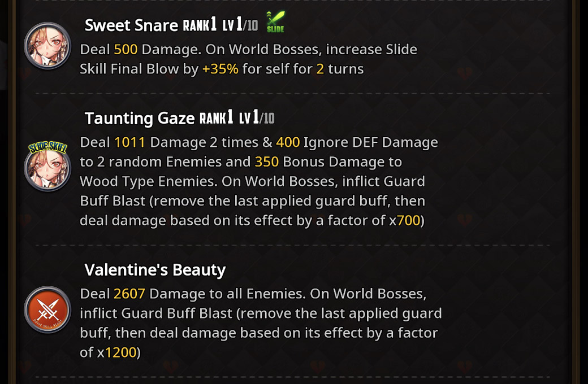Select the Taunting Gaze skill title
The height and width of the screenshot is (384, 588).
point(140,119)
